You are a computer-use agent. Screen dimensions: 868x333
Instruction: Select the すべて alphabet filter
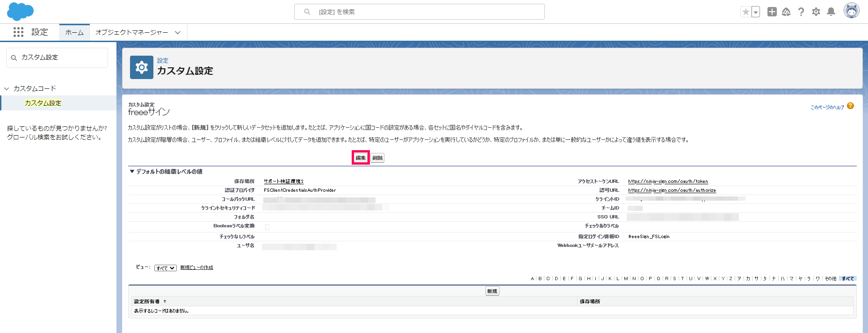[848, 278]
